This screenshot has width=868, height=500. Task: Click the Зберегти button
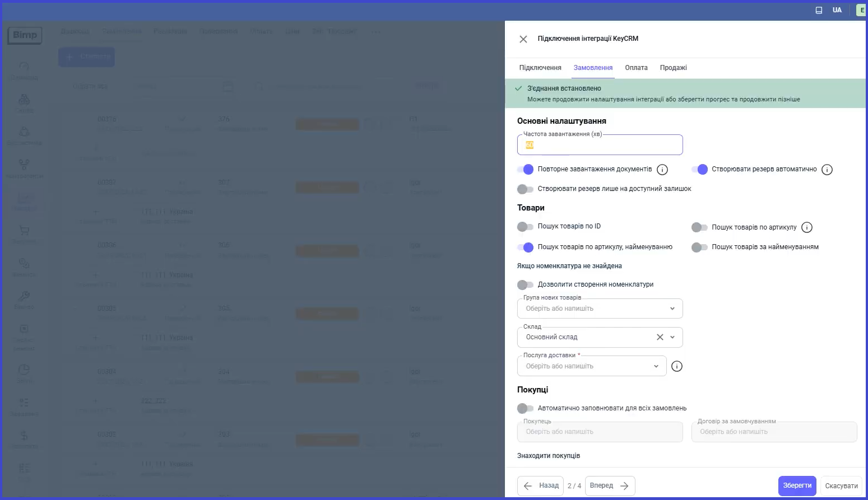[797, 485]
